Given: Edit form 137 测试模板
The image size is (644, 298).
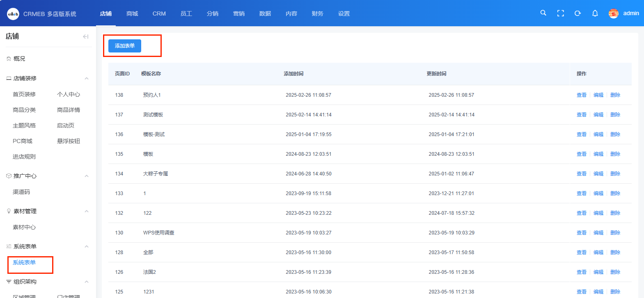Looking at the screenshot, I should tap(598, 115).
